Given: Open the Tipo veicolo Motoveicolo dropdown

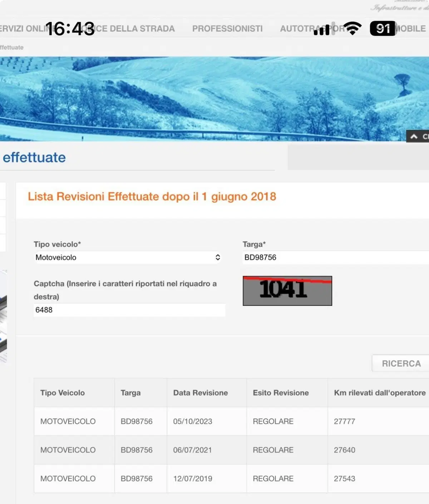Looking at the screenshot, I should pyautogui.click(x=128, y=258).
